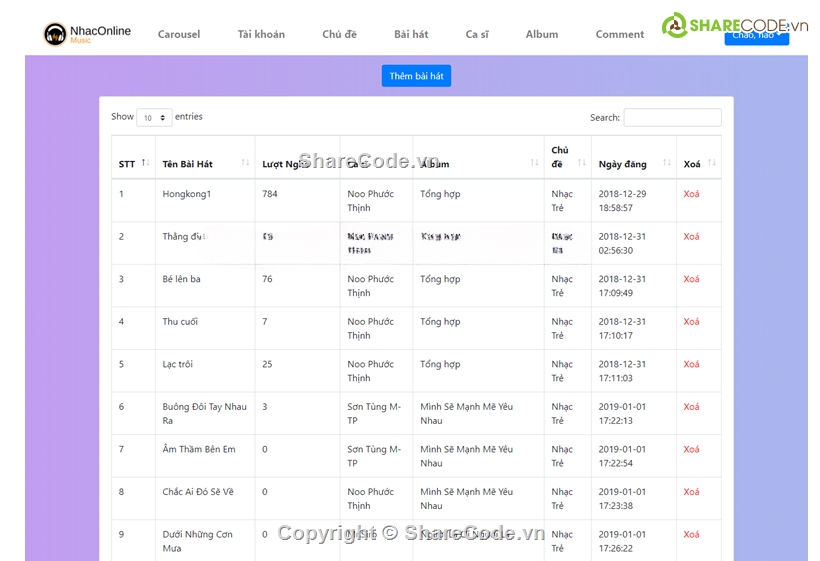Image resolution: width=820 pixels, height=561 pixels.
Task: Click the 25 listen count value
Action: 267,364
